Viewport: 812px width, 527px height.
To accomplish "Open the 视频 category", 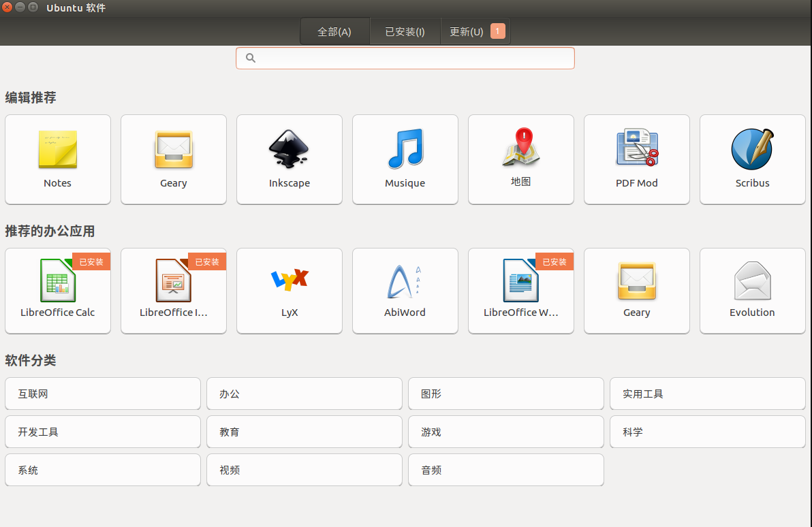I will pyautogui.click(x=304, y=470).
